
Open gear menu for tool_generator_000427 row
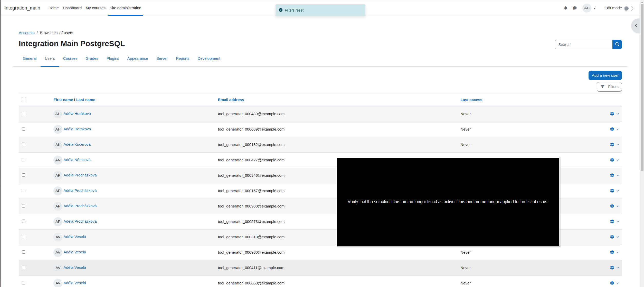(x=612, y=160)
